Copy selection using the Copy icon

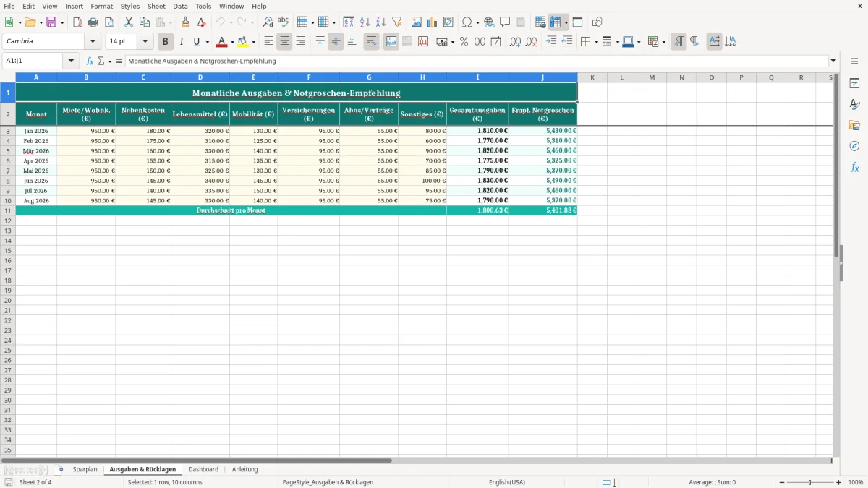pyautogui.click(x=145, y=22)
